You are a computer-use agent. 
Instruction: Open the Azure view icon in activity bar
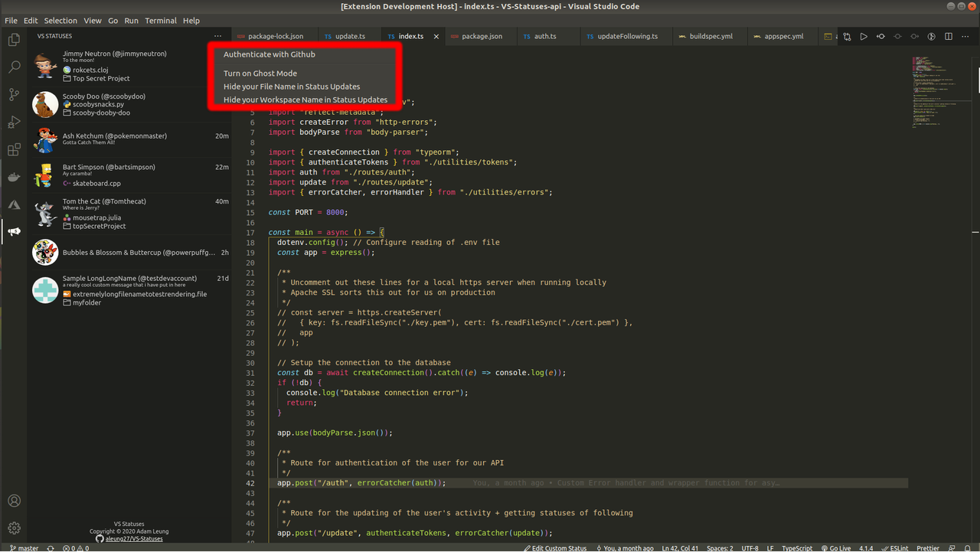pyautogui.click(x=14, y=204)
